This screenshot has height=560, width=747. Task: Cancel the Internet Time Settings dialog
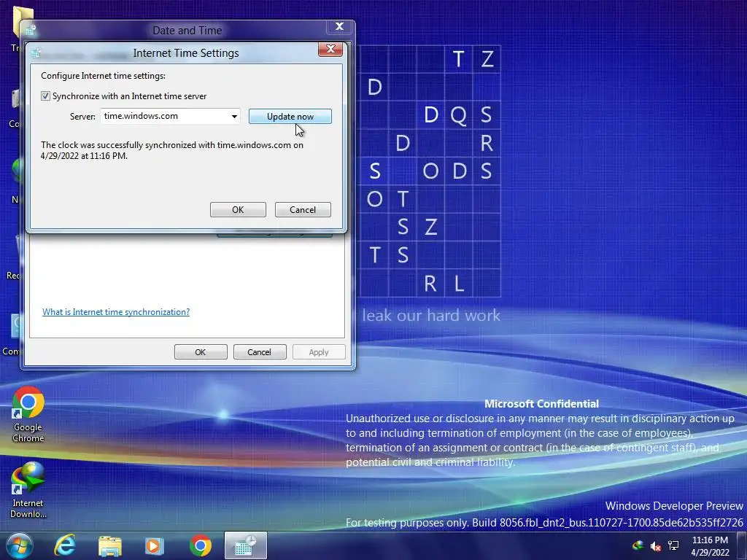[303, 210]
